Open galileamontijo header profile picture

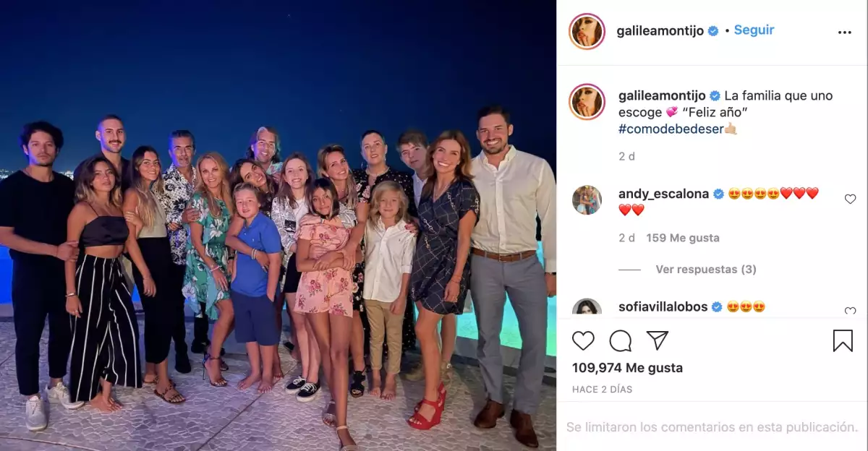pyautogui.click(x=587, y=31)
